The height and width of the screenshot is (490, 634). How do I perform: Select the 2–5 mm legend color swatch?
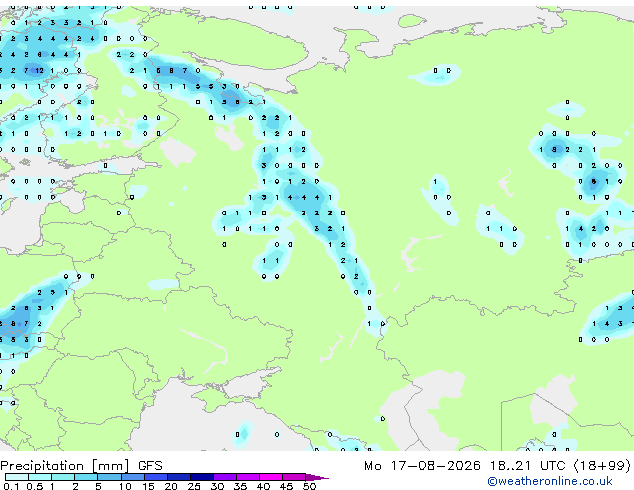tap(86, 477)
